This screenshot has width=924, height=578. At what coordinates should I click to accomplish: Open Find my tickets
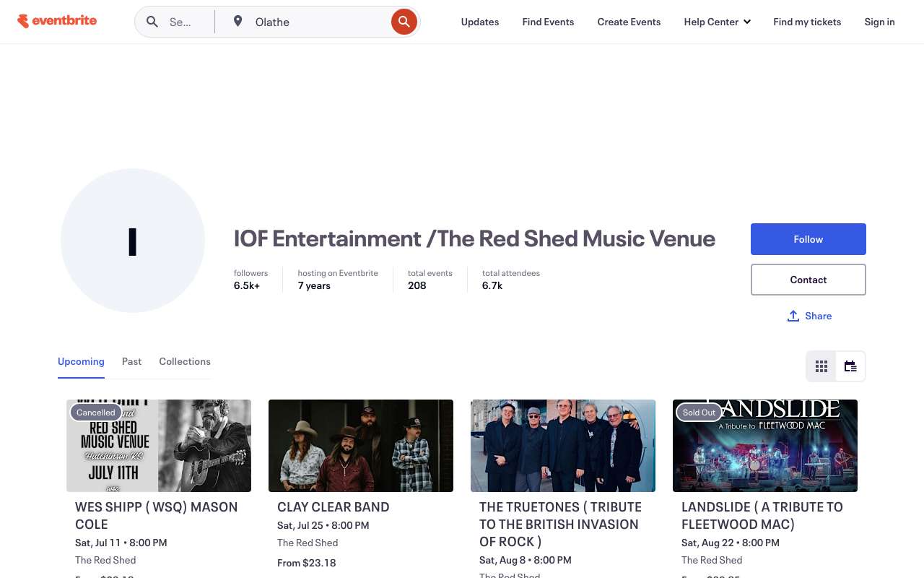(807, 22)
